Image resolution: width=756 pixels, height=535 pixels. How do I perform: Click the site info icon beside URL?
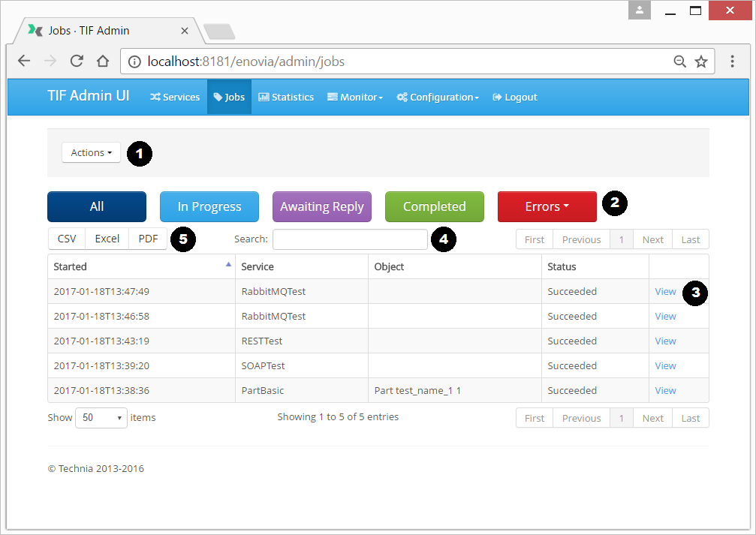pyautogui.click(x=134, y=62)
